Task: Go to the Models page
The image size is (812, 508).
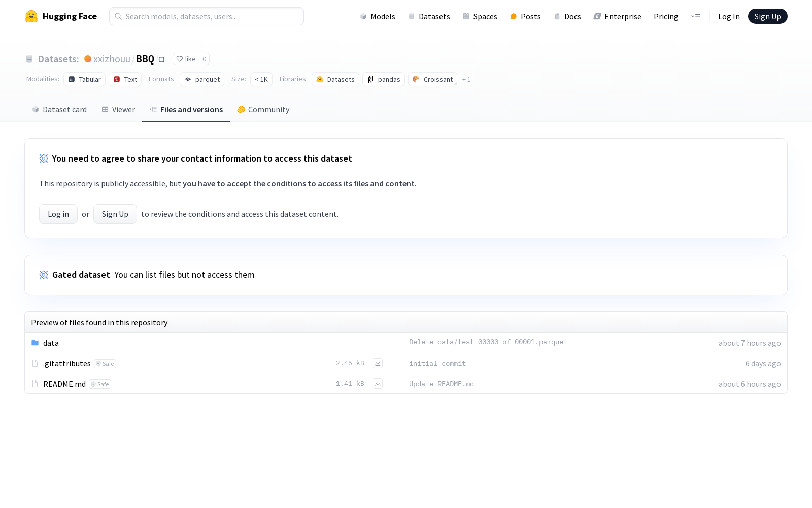Action: click(378, 16)
